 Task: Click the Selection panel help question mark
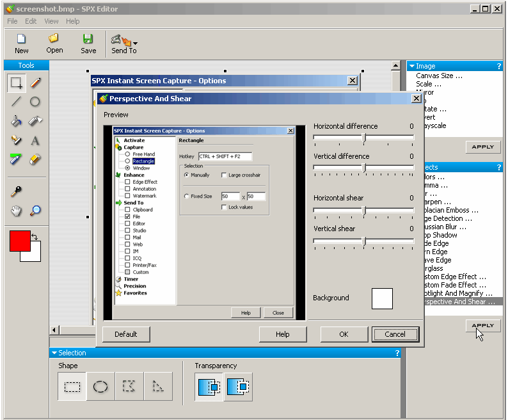397,353
